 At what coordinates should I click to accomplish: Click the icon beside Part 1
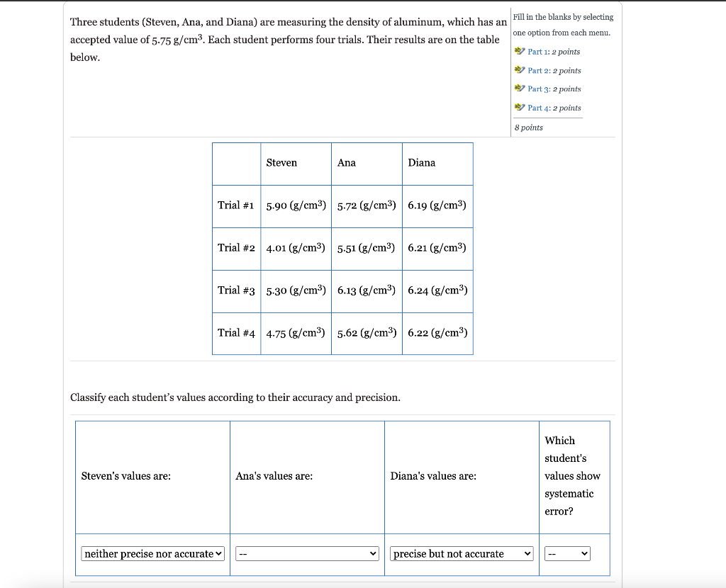520,51
